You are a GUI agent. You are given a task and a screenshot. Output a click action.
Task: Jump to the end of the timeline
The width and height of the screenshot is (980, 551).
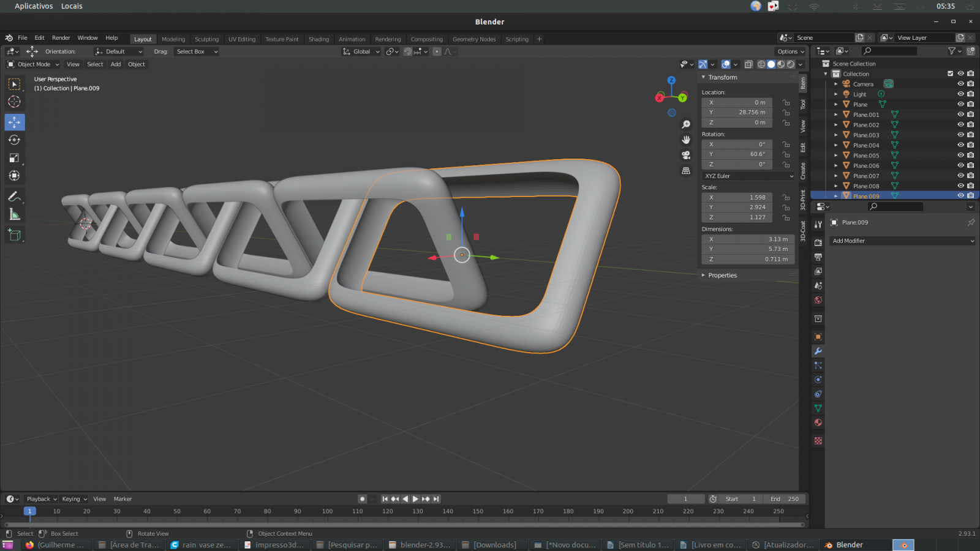(x=436, y=498)
